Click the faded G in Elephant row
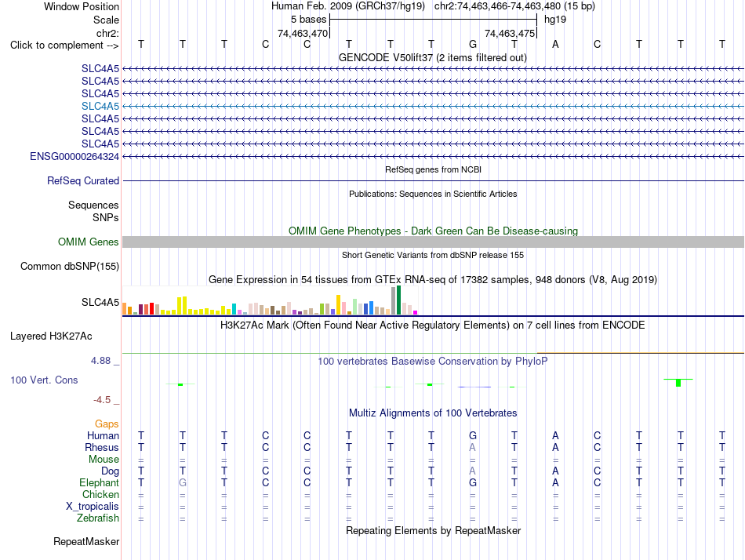Screen dimensions: 745x560 [183, 483]
